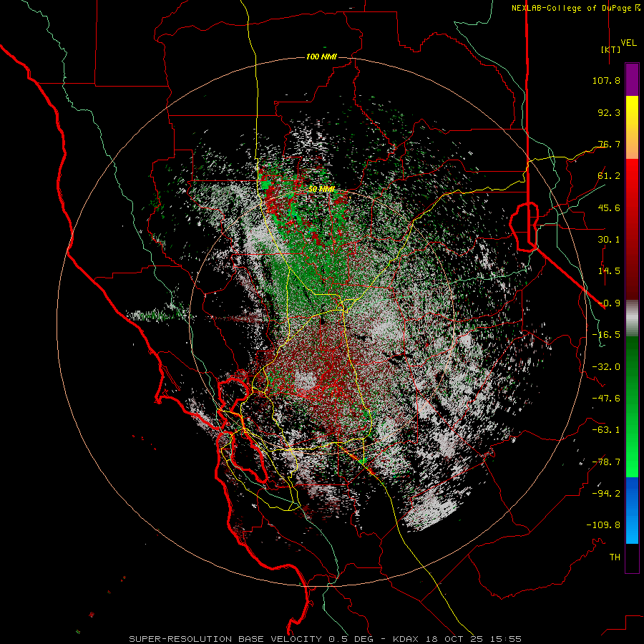
Task: Select the -78.7 scale value
Action: point(606,462)
